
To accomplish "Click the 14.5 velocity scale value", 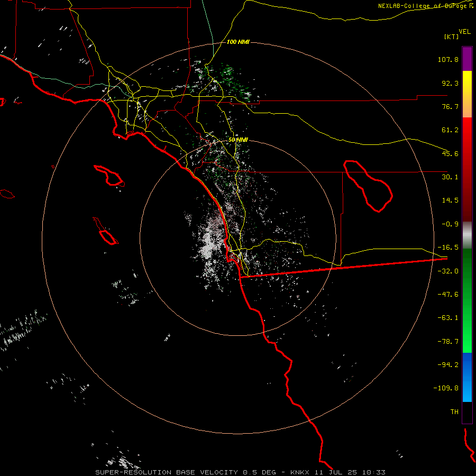I will 450,200.
